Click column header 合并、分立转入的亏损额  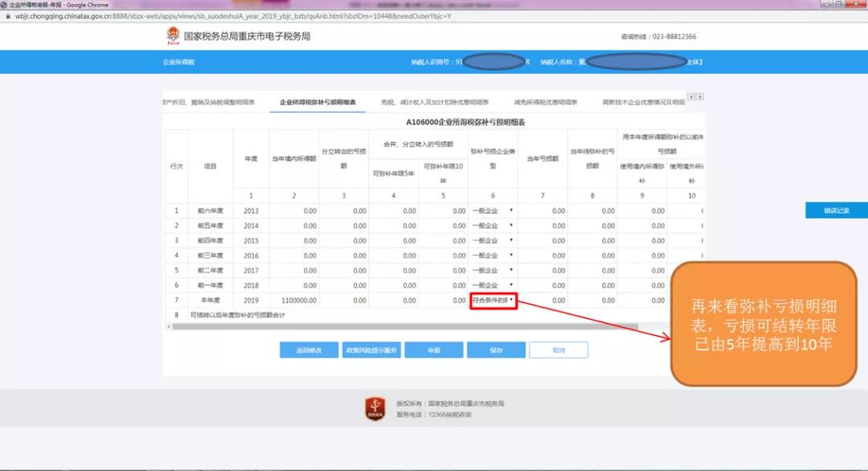[419, 145]
